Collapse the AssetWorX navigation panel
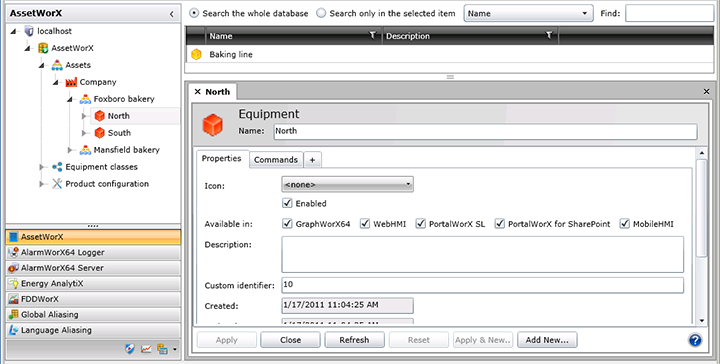The width and height of the screenshot is (720, 364). tap(171, 14)
